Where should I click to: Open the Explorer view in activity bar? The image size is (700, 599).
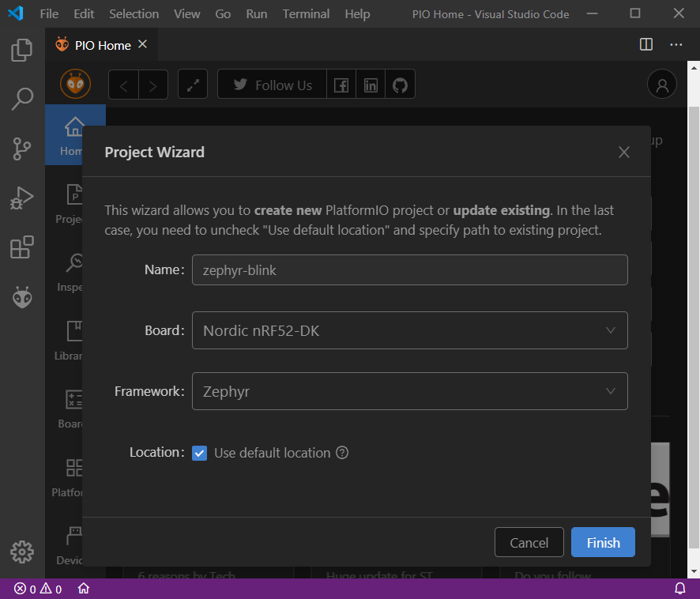[x=22, y=51]
